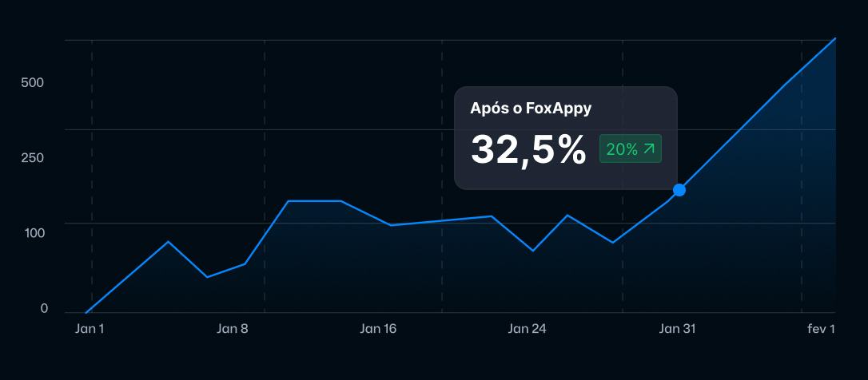
Task: Select the blue data point marker
Action: coord(679,190)
